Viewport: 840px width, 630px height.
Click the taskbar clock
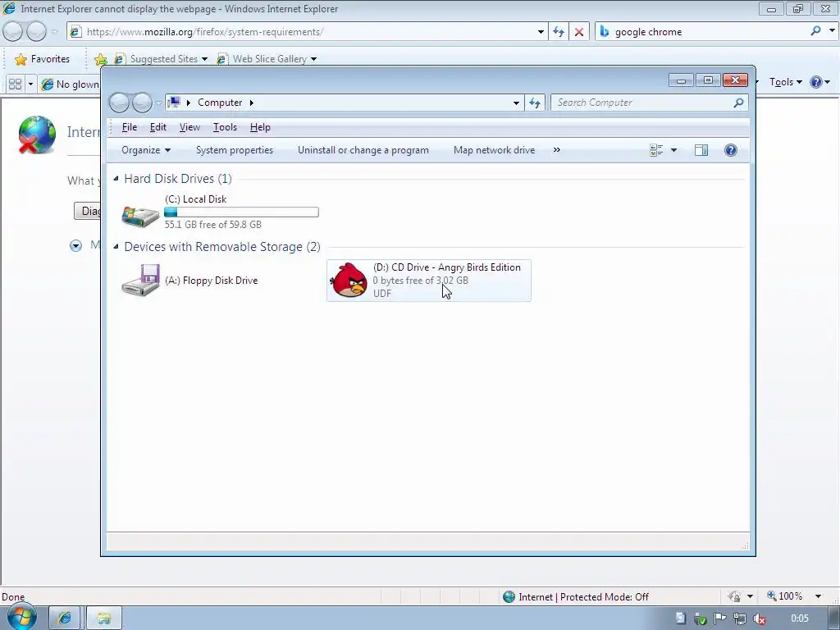pyautogui.click(x=799, y=619)
